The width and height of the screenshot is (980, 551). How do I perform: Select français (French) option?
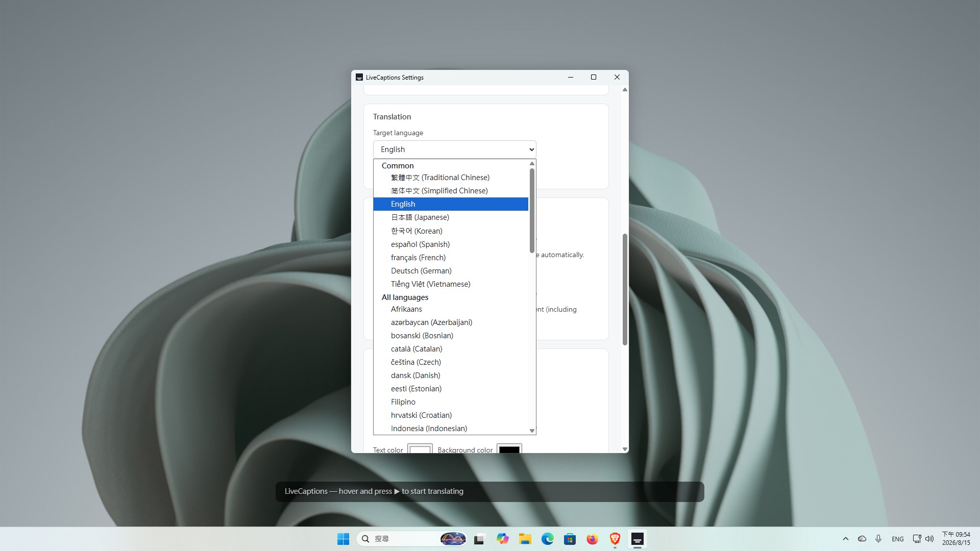(x=451, y=258)
